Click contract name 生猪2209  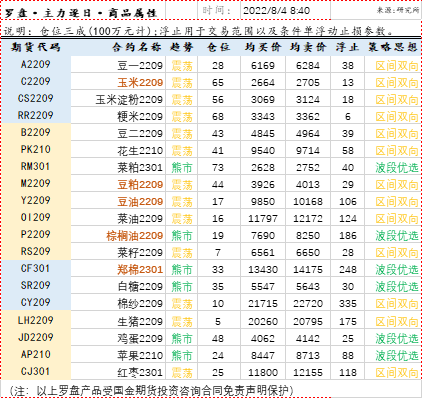(x=140, y=322)
